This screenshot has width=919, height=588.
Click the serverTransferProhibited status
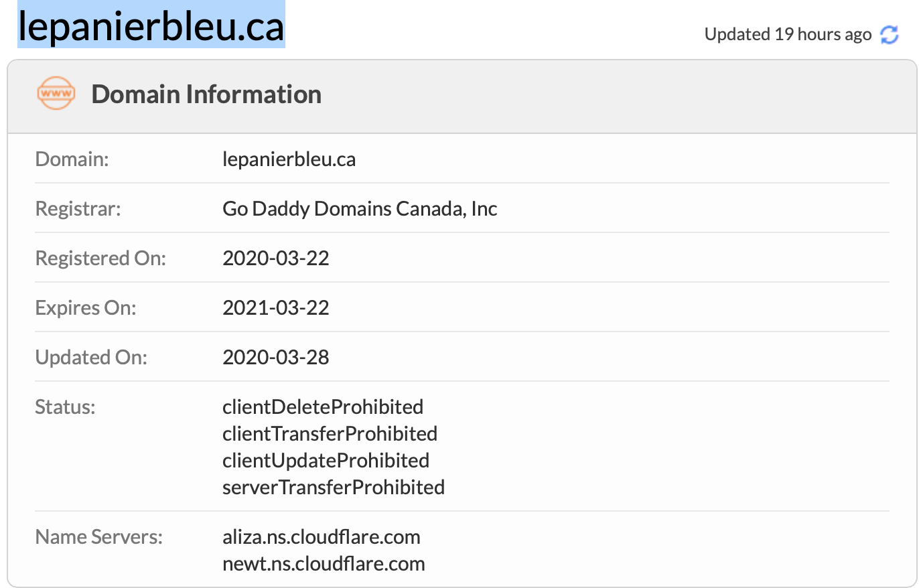[x=334, y=488]
